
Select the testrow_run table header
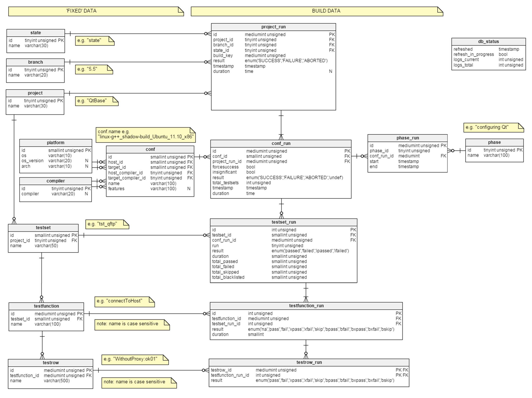coord(309,362)
